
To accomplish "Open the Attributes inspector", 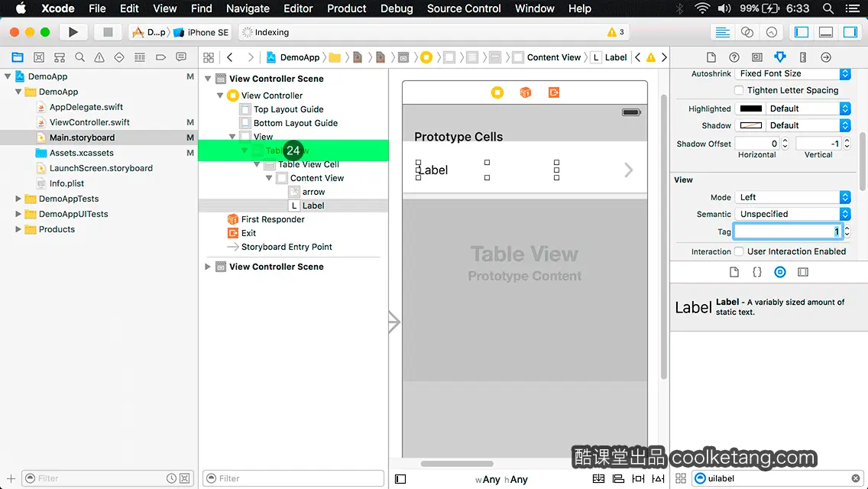I will pyautogui.click(x=780, y=57).
